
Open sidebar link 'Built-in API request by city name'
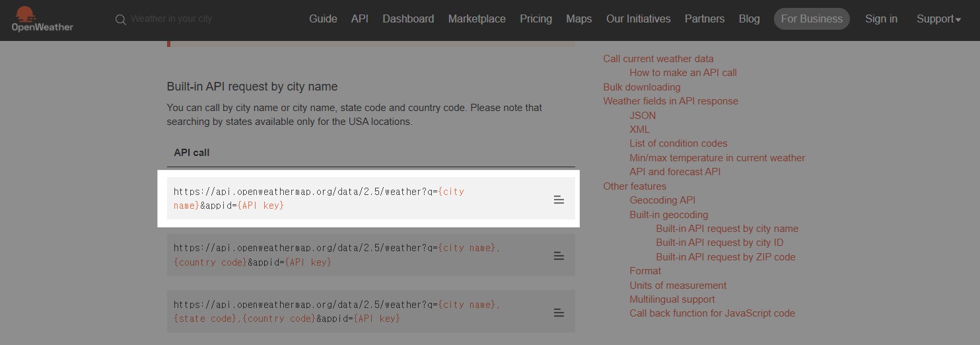pyautogui.click(x=727, y=229)
